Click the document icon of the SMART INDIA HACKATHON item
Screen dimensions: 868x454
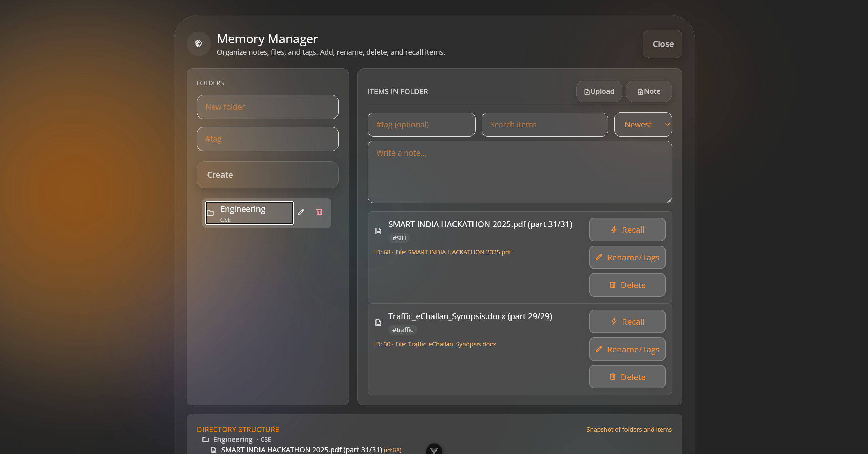(x=378, y=231)
